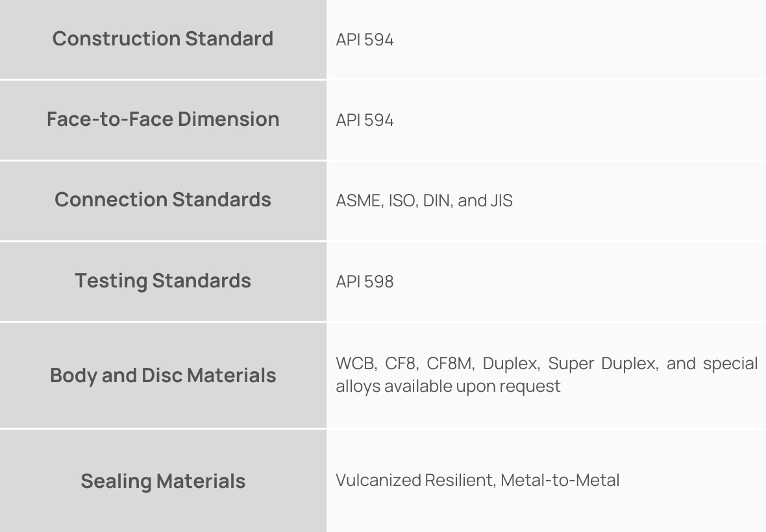Click the text 'alloys available upon request'
Viewport: 766px width, 532px height.
click(448, 386)
